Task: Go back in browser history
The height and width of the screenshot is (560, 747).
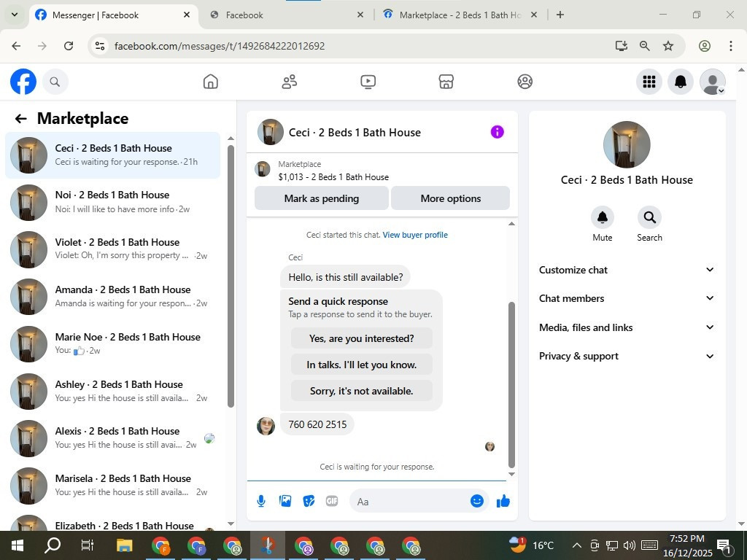Action: [x=16, y=46]
